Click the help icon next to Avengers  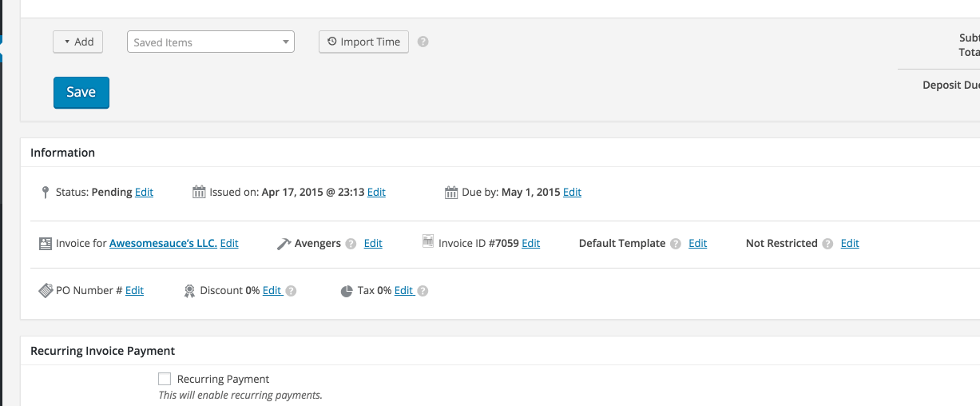[351, 244]
